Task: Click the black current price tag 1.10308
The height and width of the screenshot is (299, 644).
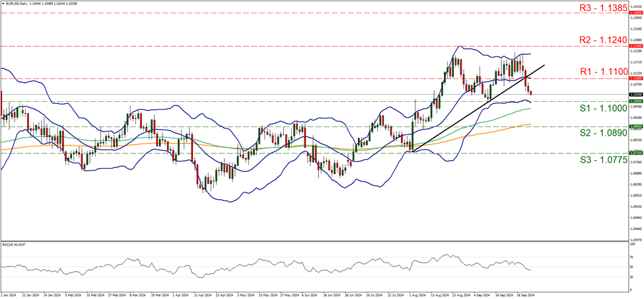Action: (637, 94)
